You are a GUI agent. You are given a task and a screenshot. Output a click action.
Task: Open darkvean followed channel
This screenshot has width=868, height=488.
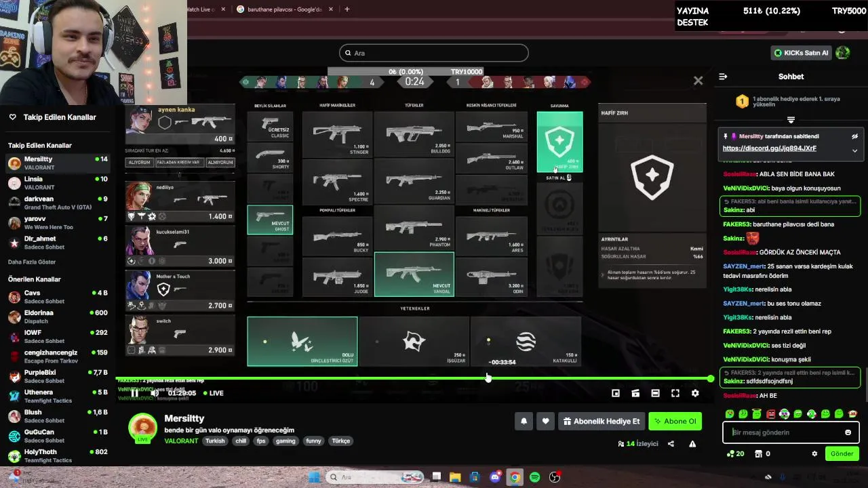click(58, 203)
